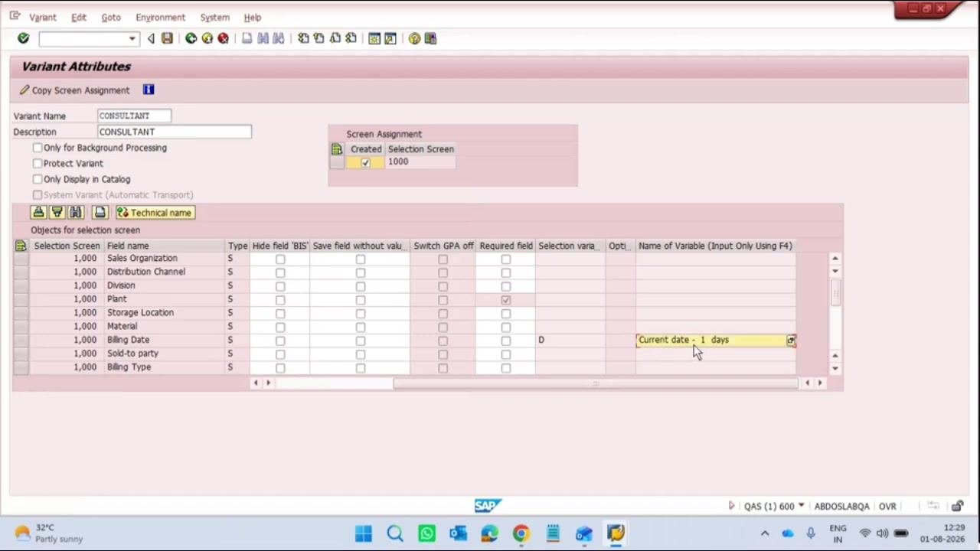Click the Customize Local Layout icon
Screen dimensions: 980x551
coord(430,38)
